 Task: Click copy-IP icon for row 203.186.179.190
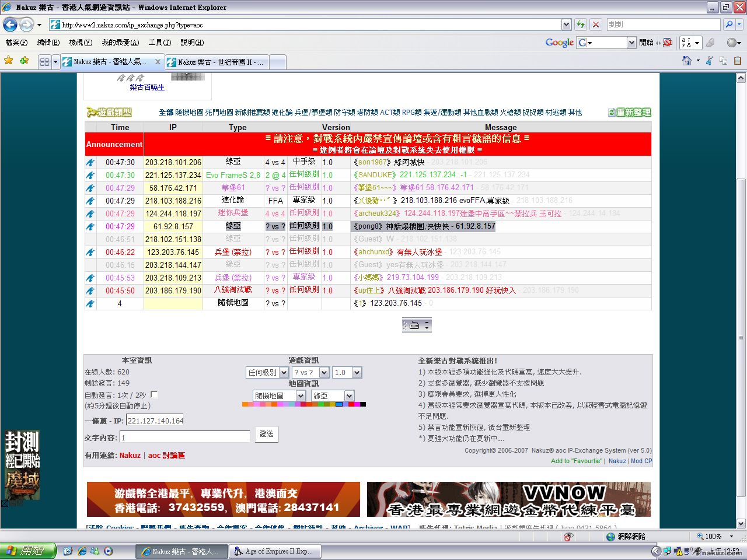90,291
